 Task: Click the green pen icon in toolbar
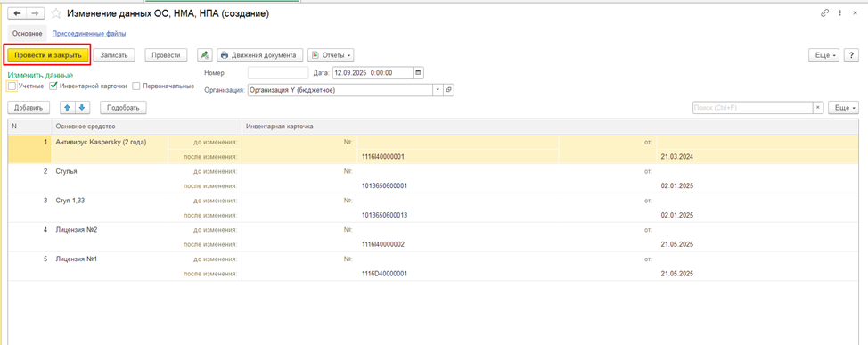tap(205, 54)
